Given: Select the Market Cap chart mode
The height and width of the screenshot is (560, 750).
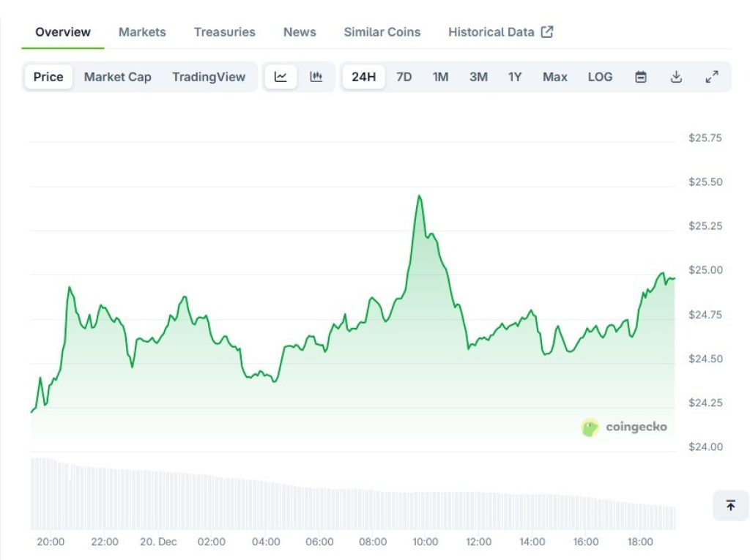Looking at the screenshot, I should (x=118, y=77).
